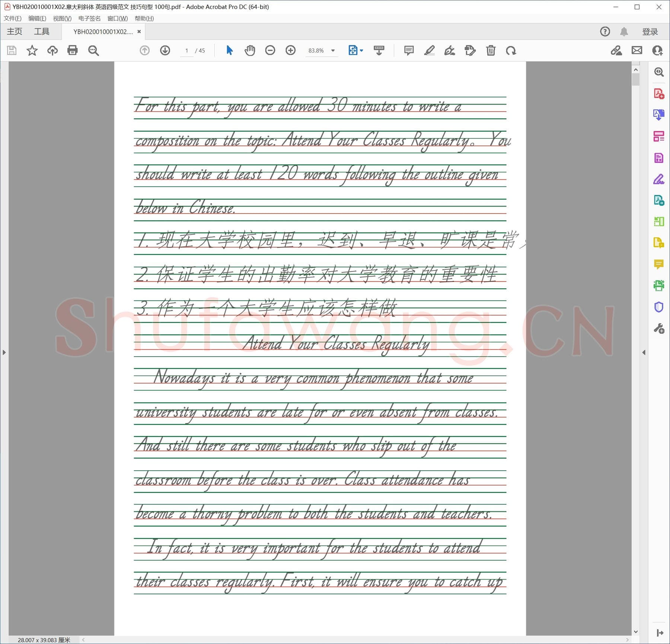This screenshot has width=670, height=644.
Task: Add a comment sticky note
Action: pyautogui.click(x=409, y=50)
